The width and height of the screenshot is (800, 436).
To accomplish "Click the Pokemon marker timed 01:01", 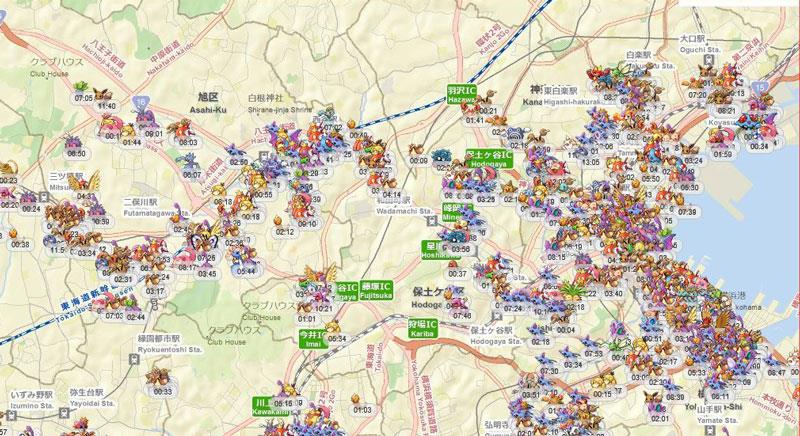I will (x=306, y=314).
